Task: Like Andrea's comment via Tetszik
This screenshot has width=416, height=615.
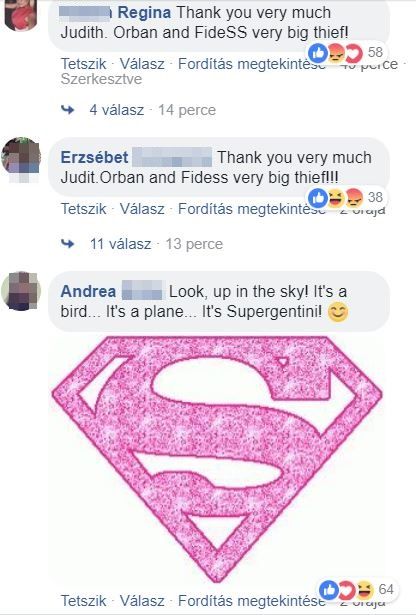Action: coord(84,601)
